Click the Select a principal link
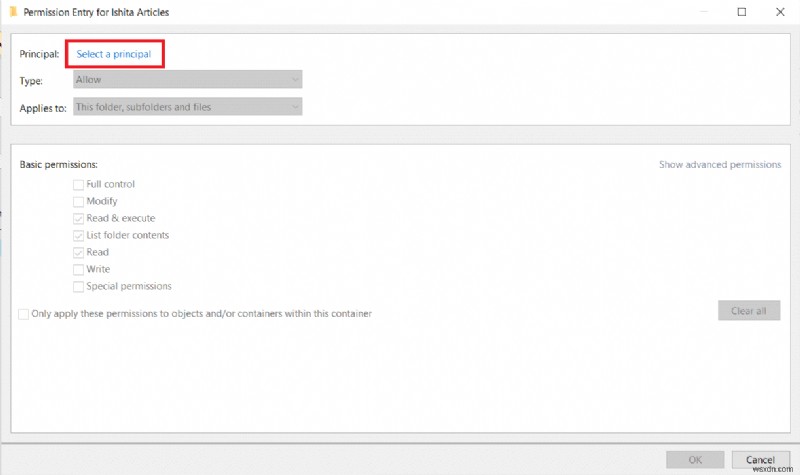 114,54
